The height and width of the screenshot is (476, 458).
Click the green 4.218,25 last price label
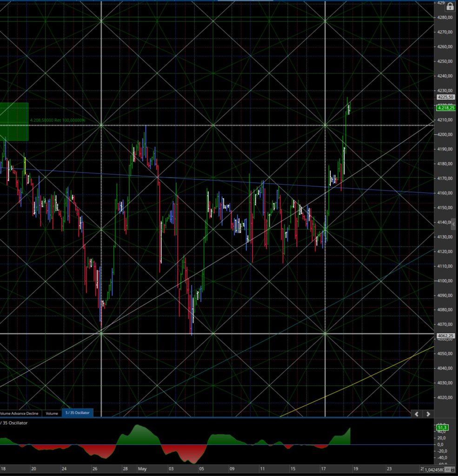point(446,108)
